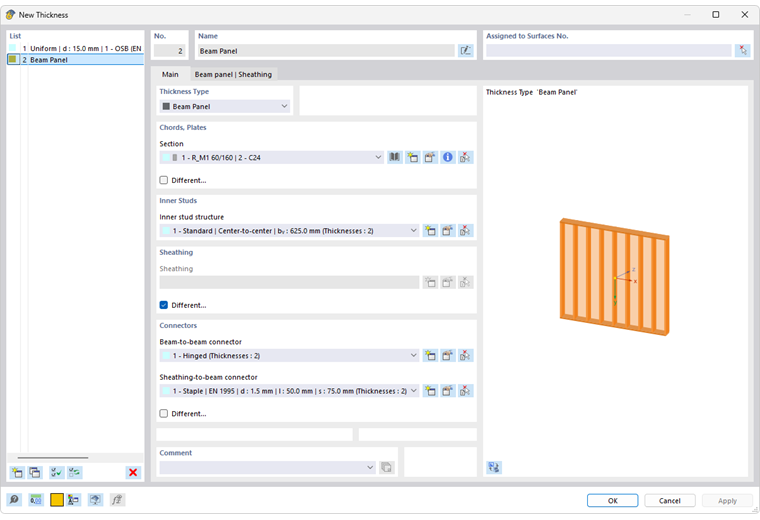
Task: Click the icon right of the yellow swatch
Action: (x=74, y=500)
